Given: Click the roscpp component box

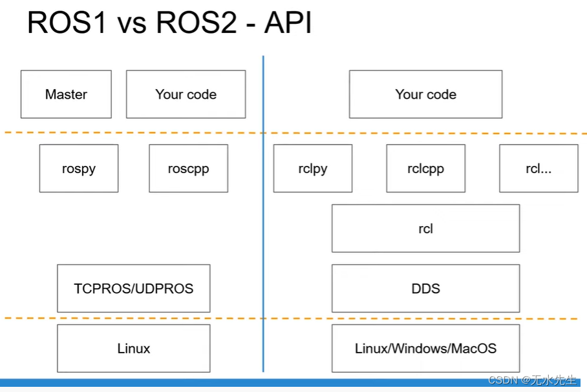Looking at the screenshot, I should click(x=188, y=169).
